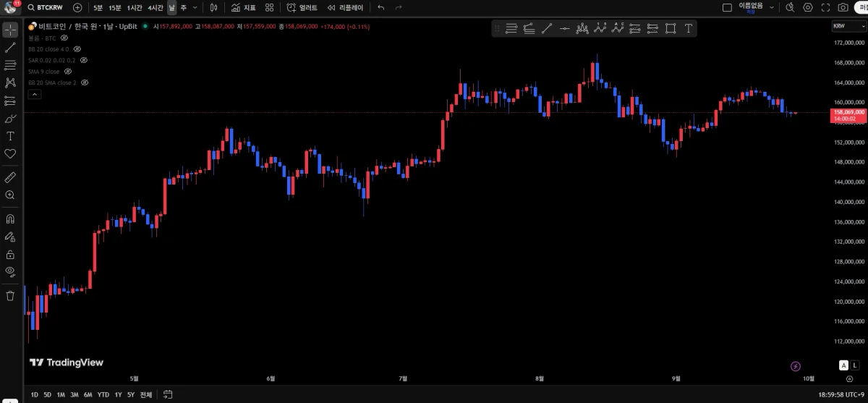868x403 pixels.
Task: Add favorites heart icon in sidebar
Action: tap(10, 153)
